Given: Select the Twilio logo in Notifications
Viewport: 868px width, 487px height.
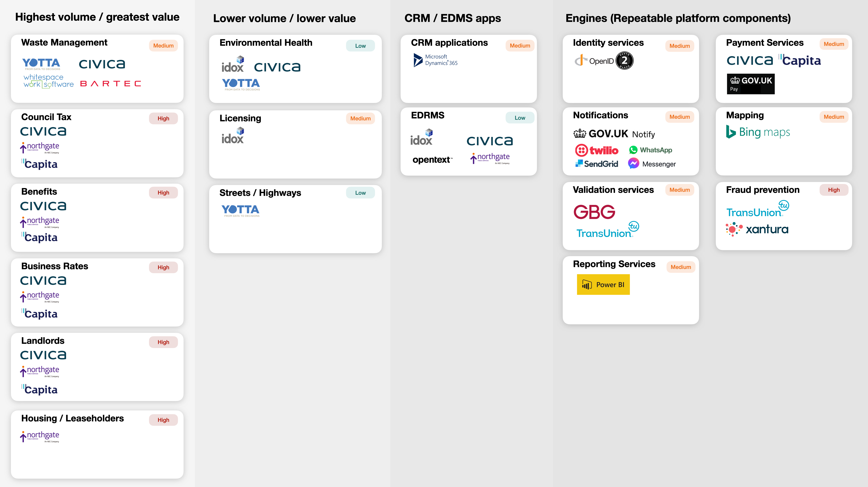Looking at the screenshot, I should point(596,150).
